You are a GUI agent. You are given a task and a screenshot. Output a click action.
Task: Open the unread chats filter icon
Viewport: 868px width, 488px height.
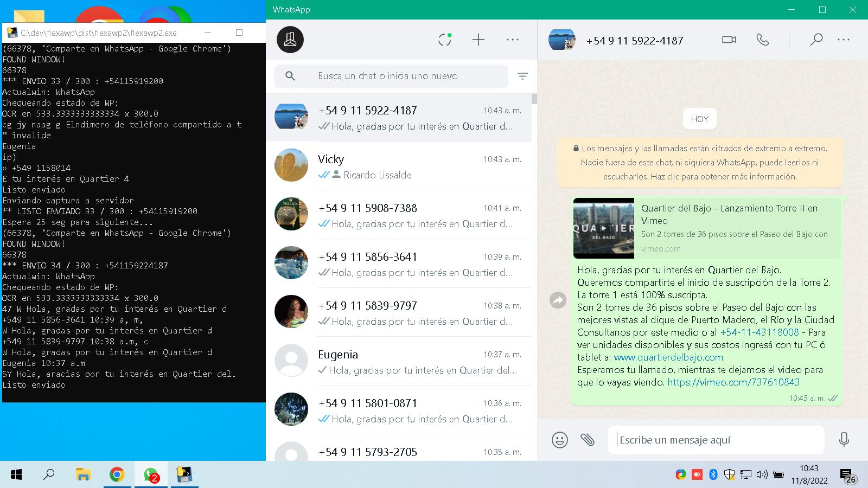click(x=522, y=76)
